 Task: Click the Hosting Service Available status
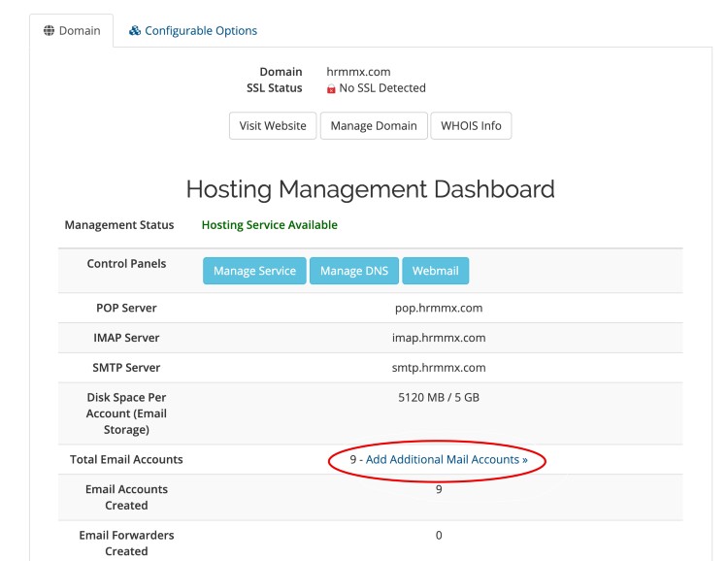[x=269, y=225]
